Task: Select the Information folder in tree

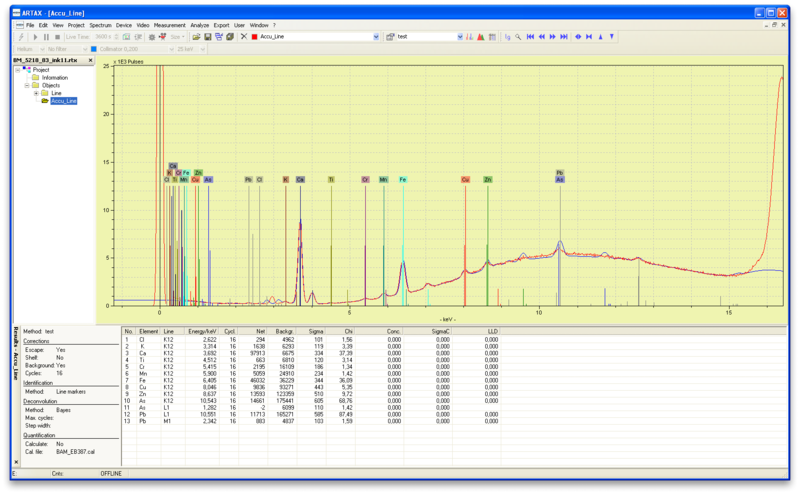Action: point(55,78)
